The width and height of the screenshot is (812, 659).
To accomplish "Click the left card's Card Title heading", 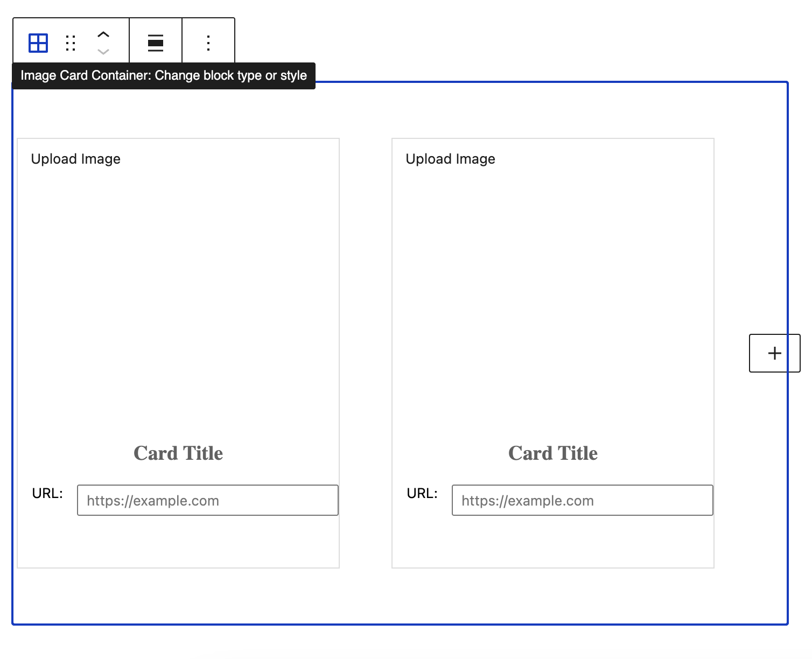I will (x=178, y=453).
